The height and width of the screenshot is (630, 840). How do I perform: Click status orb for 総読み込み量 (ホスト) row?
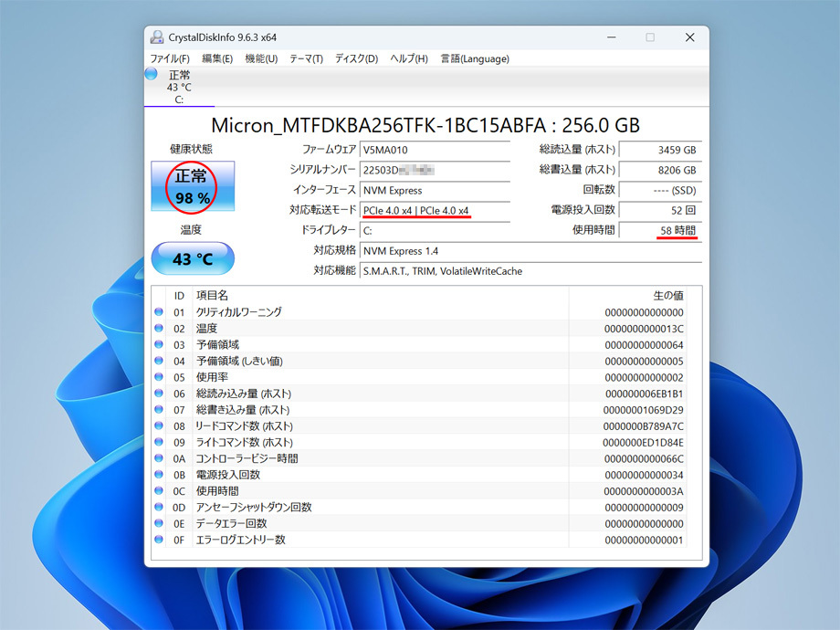click(x=159, y=394)
